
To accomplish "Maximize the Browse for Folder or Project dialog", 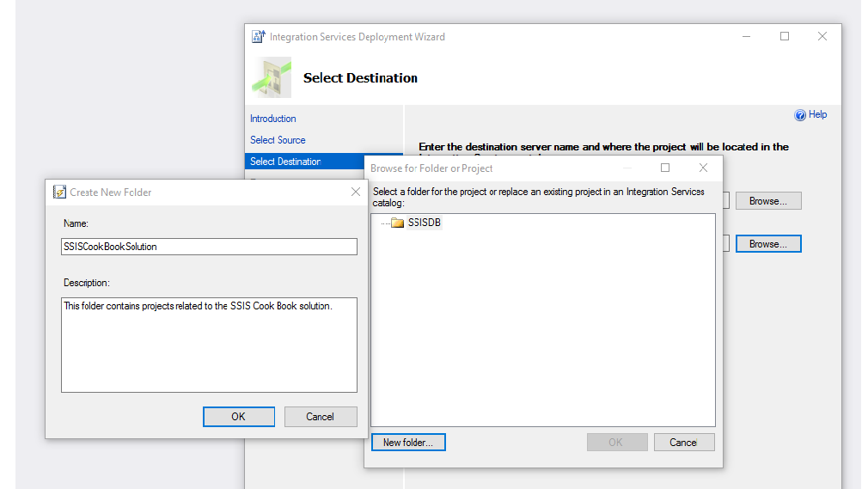I will pyautogui.click(x=665, y=168).
